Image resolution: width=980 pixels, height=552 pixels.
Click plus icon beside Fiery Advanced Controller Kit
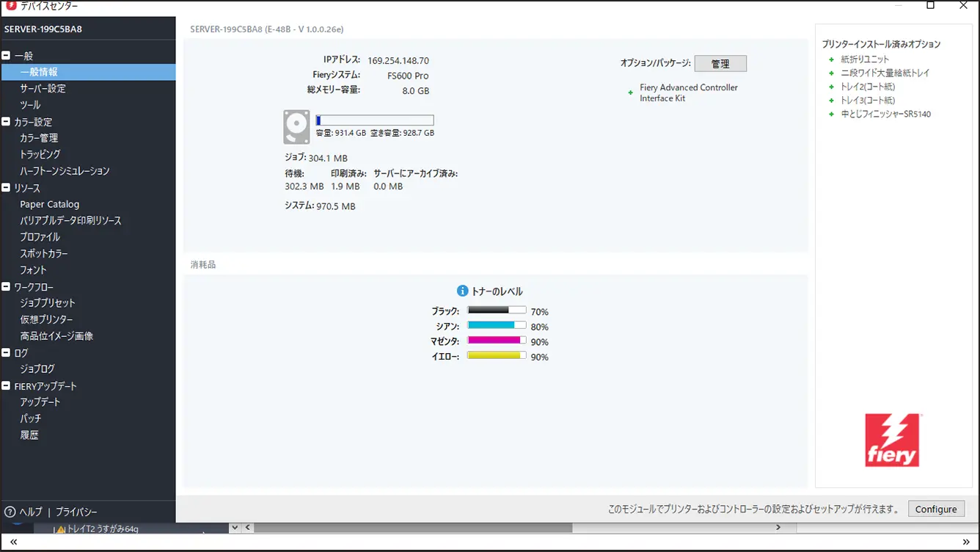(x=630, y=93)
